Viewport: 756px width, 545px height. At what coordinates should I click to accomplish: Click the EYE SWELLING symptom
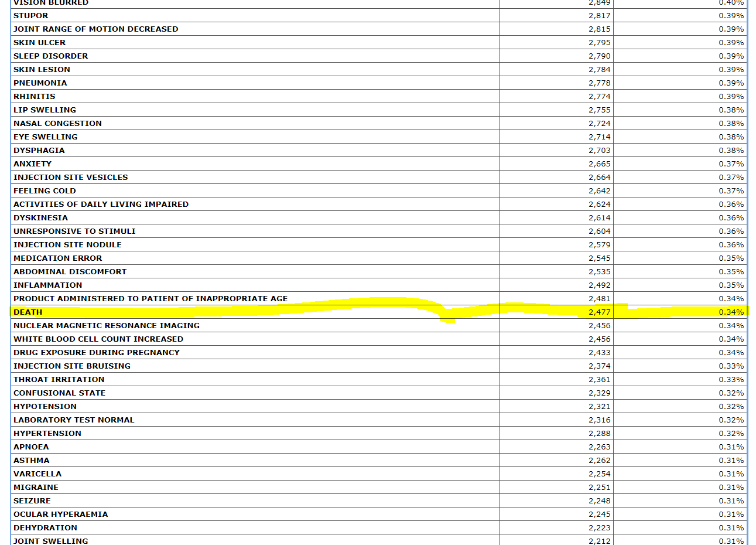click(46, 137)
